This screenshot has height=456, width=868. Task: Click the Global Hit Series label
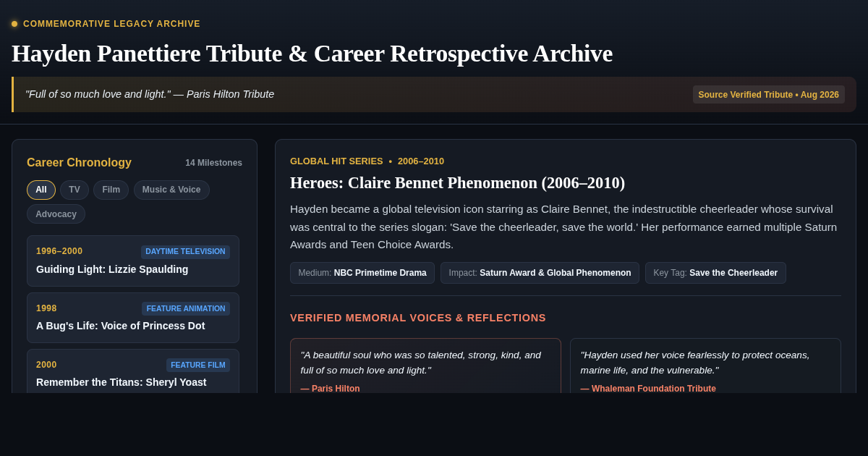[336, 161]
